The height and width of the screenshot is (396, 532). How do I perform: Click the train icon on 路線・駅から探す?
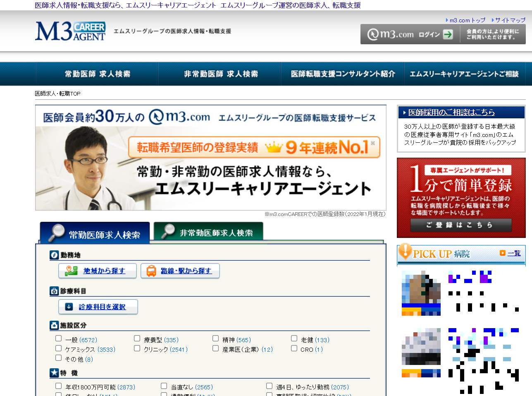[151, 271]
